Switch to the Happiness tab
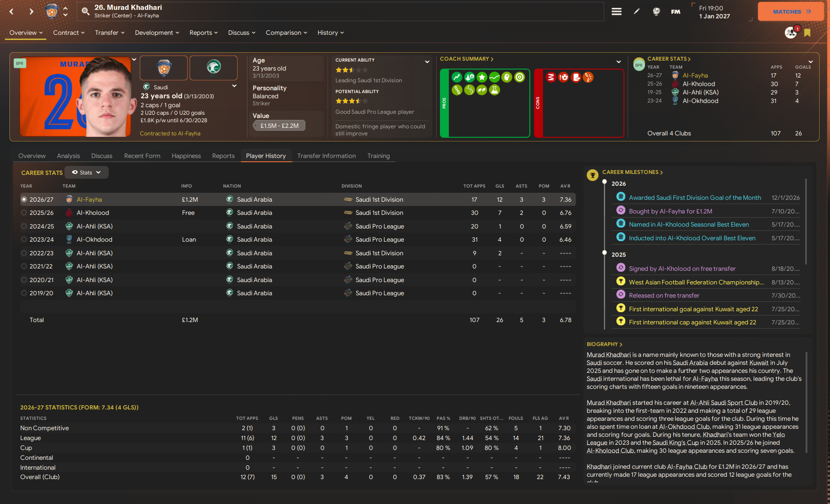The height and width of the screenshot is (504, 830). [186, 156]
